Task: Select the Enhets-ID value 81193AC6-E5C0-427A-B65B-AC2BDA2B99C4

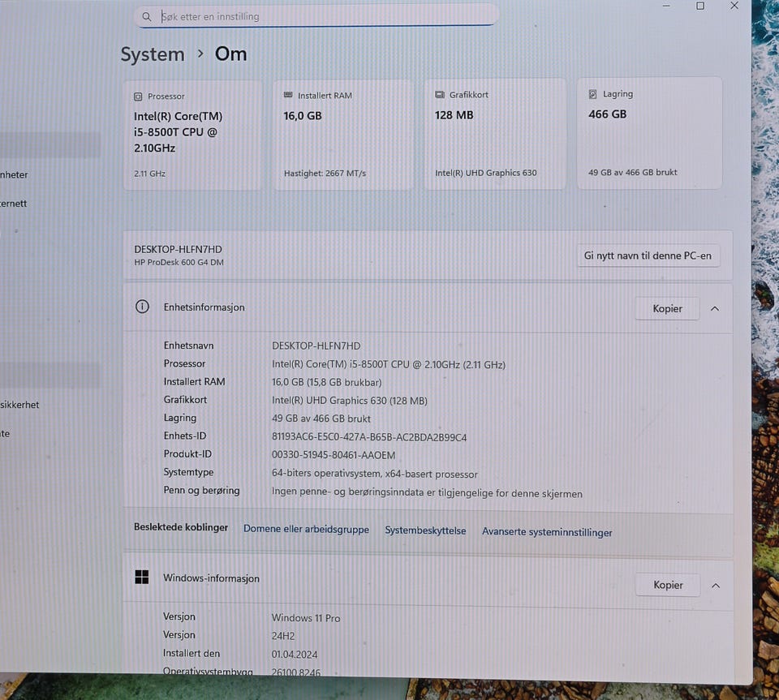Action: (369, 437)
